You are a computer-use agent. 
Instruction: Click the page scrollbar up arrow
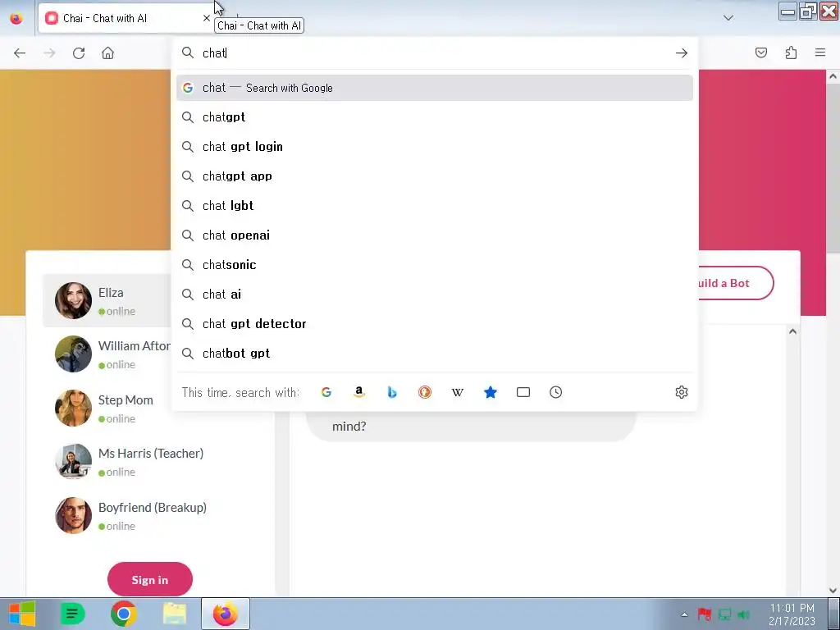pyautogui.click(x=833, y=76)
